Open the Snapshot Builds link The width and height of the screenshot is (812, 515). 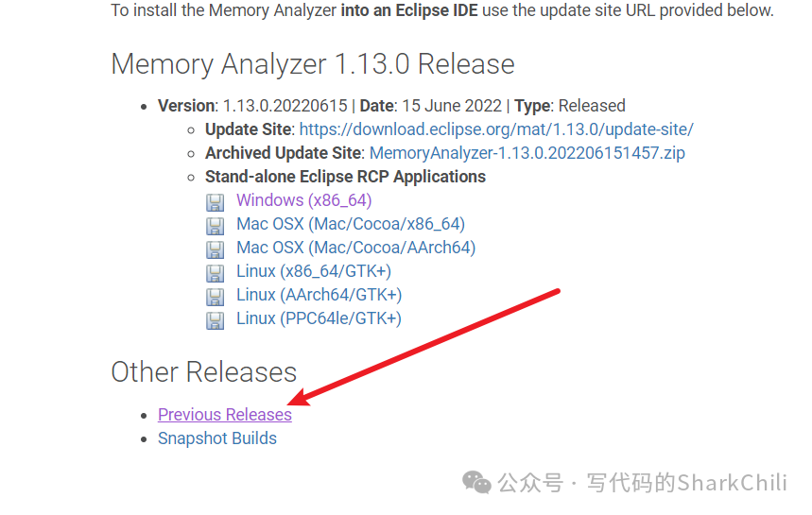(x=217, y=438)
